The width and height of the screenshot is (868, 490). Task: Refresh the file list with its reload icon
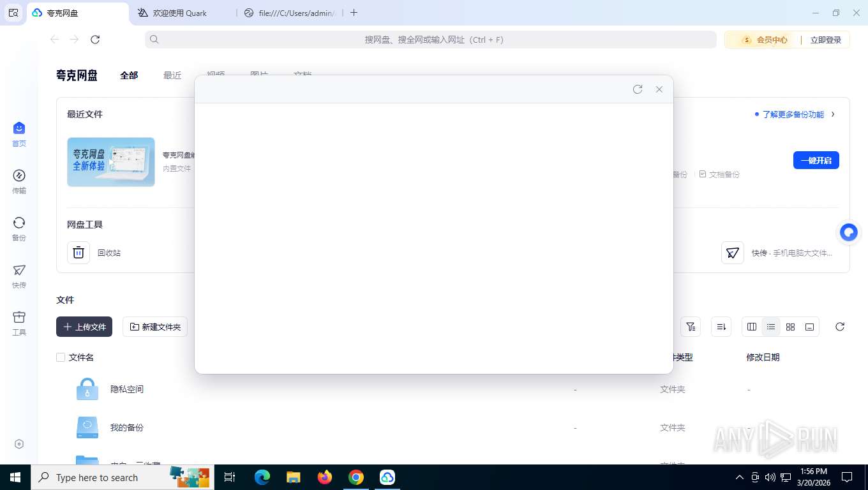(x=840, y=327)
